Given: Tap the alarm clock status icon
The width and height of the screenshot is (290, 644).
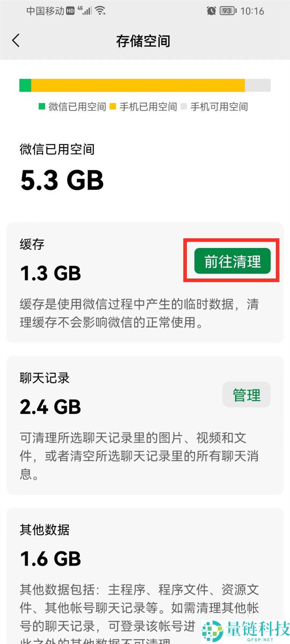Looking at the screenshot, I should pos(211,11).
